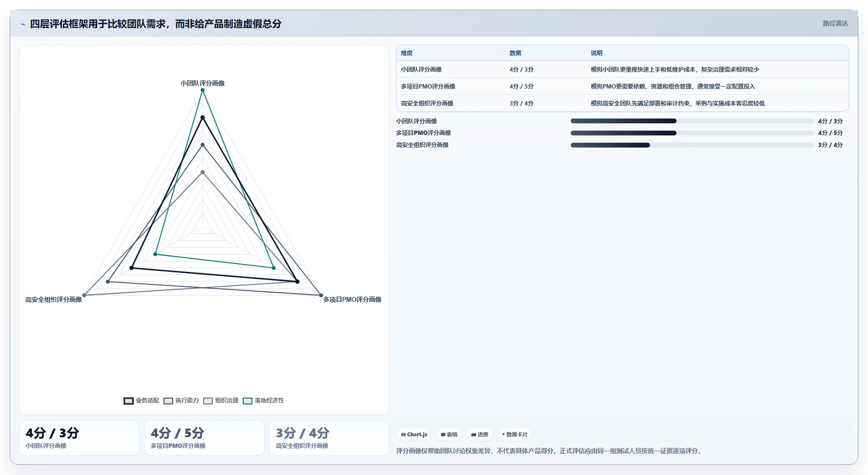Click the small icon before the panel title
Viewport: 868px width, 475px height.
coord(23,24)
